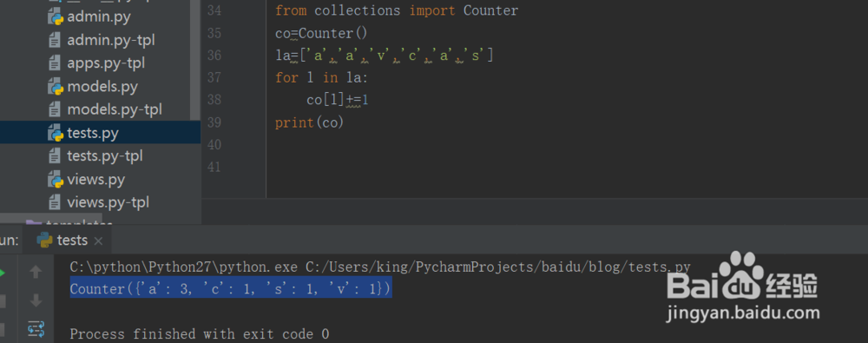Click the highlighted Counter output line
868x343 pixels.
pos(231,288)
